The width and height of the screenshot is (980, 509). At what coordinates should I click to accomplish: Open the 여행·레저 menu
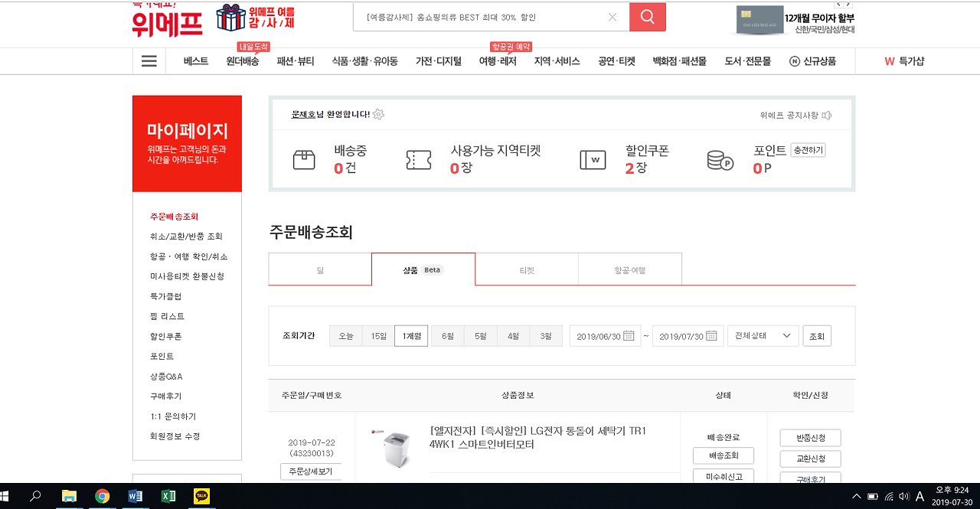pos(500,61)
